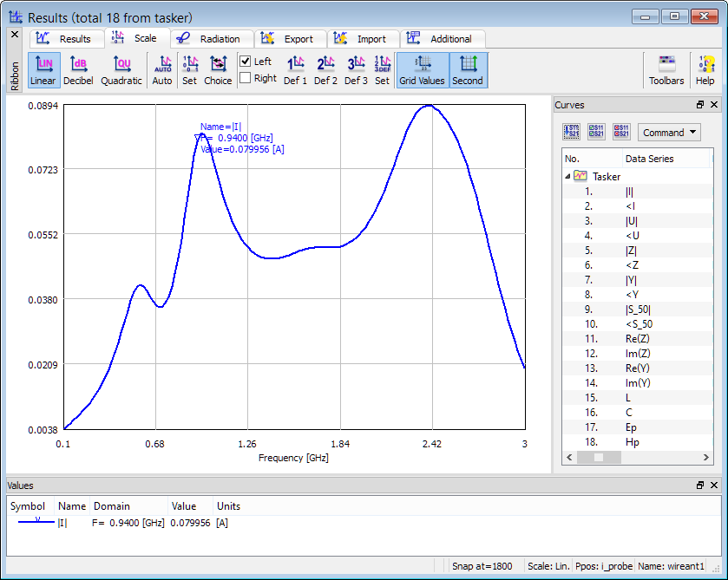Apply scale definition Def 2

[325, 69]
